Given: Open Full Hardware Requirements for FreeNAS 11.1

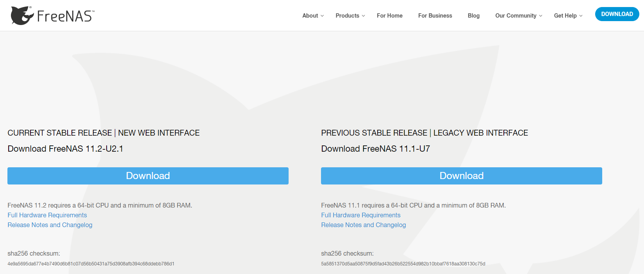Looking at the screenshot, I should click(360, 215).
